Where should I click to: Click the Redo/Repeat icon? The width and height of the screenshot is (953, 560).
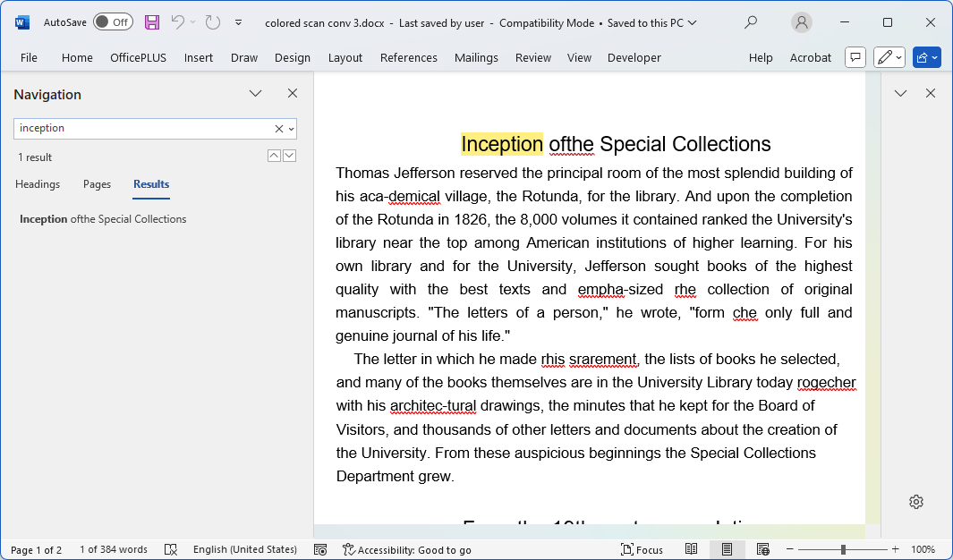[x=212, y=22]
